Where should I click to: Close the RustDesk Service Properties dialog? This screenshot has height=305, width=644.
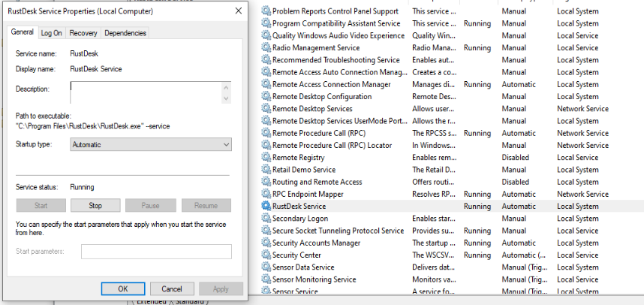point(238,11)
